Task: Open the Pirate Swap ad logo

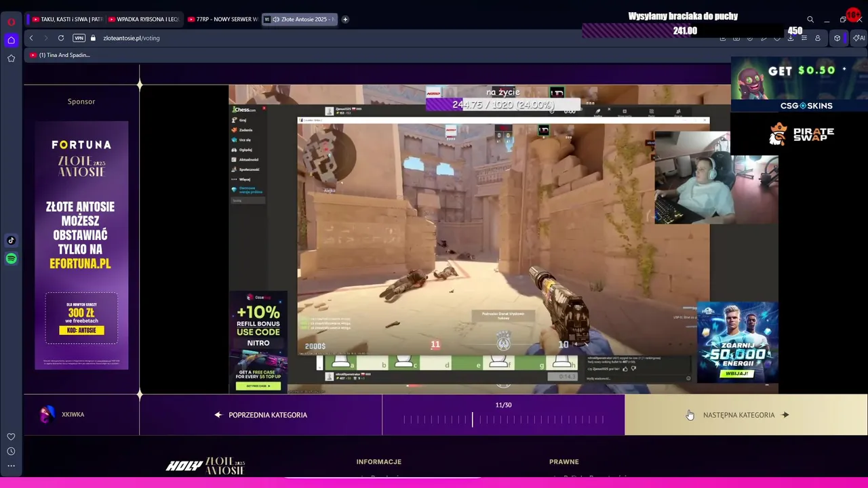Action: tap(801, 134)
